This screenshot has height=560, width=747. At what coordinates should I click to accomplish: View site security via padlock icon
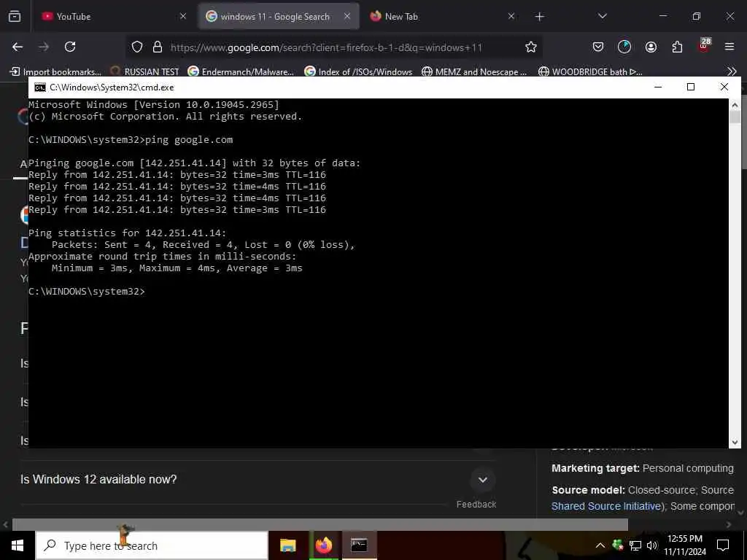pos(158,47)
